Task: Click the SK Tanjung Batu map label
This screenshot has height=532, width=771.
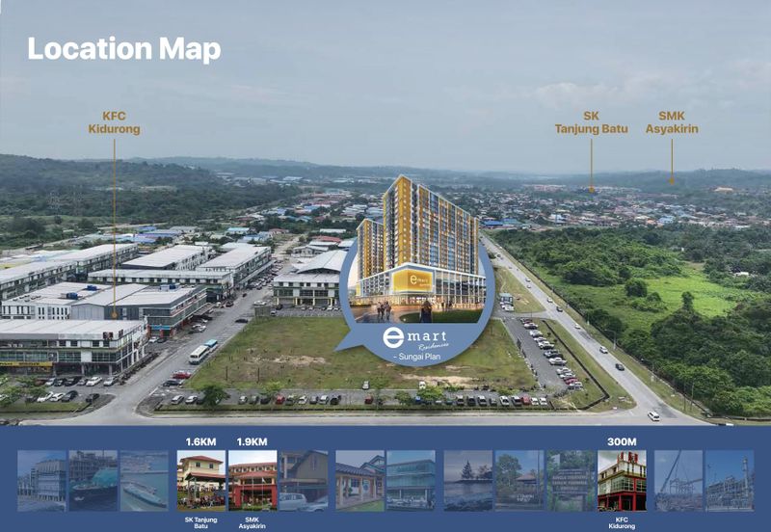Action: pos(590,121)
